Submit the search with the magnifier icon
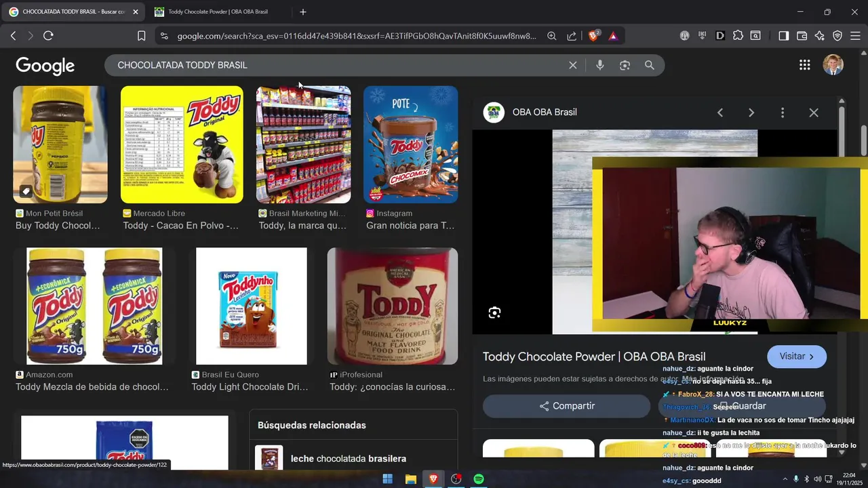868x488 pixels. 650,65
